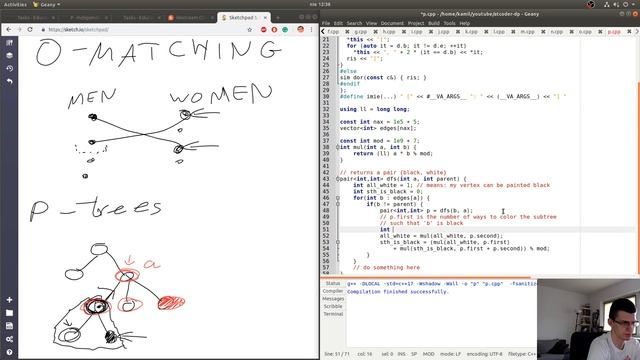Screen dimensions: 640x360
Task: Click the Sketchpad history clock icon
Action: click(x=9, y=69)
